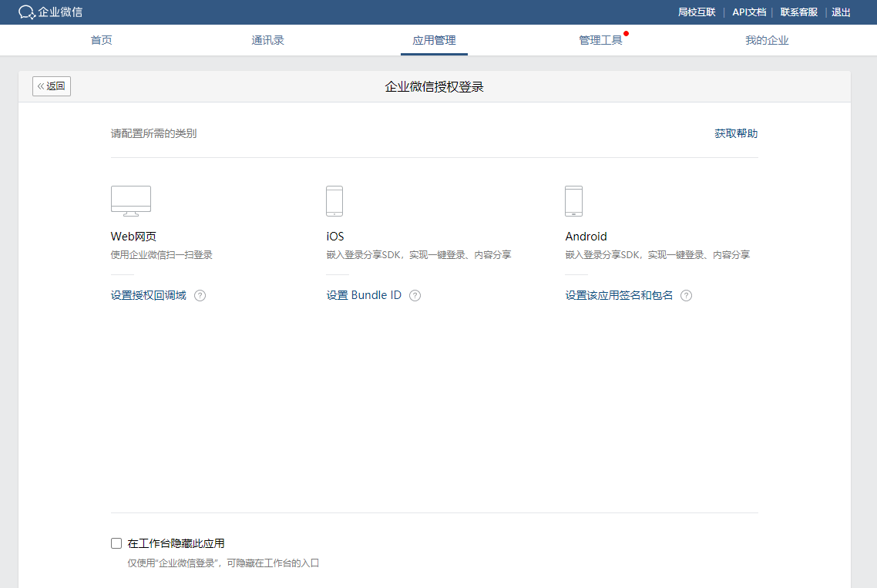The height and width of the screenshot is (588, 877).
Task: Click 设置授权回调域 link
Action: pyautogui.click(x=148, y=295)
